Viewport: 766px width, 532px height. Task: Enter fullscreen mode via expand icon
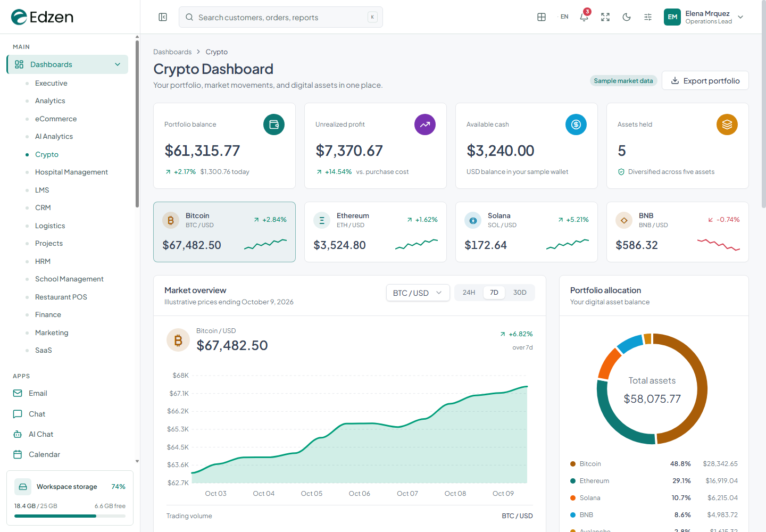click(x=605, y=17)
